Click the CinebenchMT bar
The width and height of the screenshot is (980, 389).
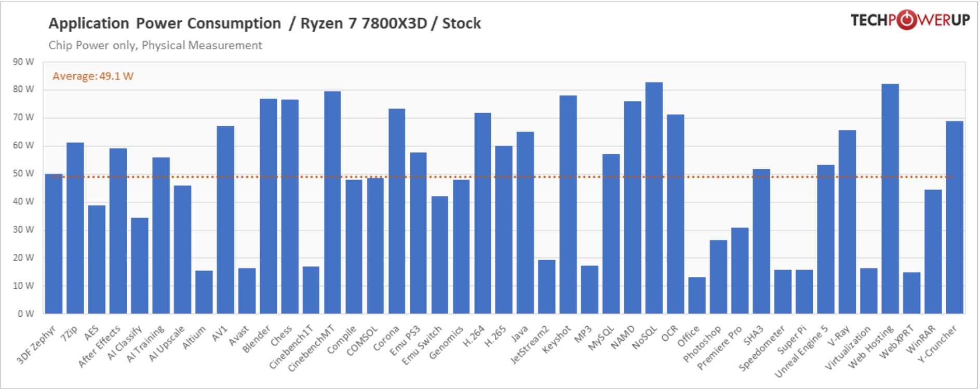[x=332, y=203]
